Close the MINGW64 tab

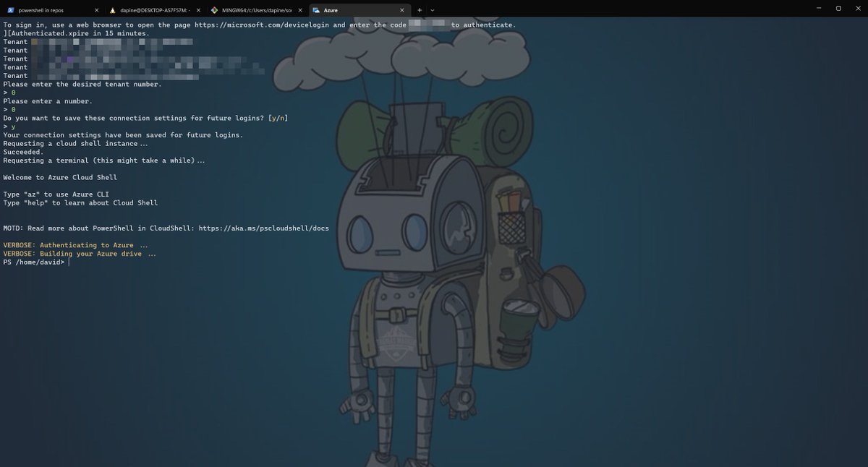click(x=300, y=10)
